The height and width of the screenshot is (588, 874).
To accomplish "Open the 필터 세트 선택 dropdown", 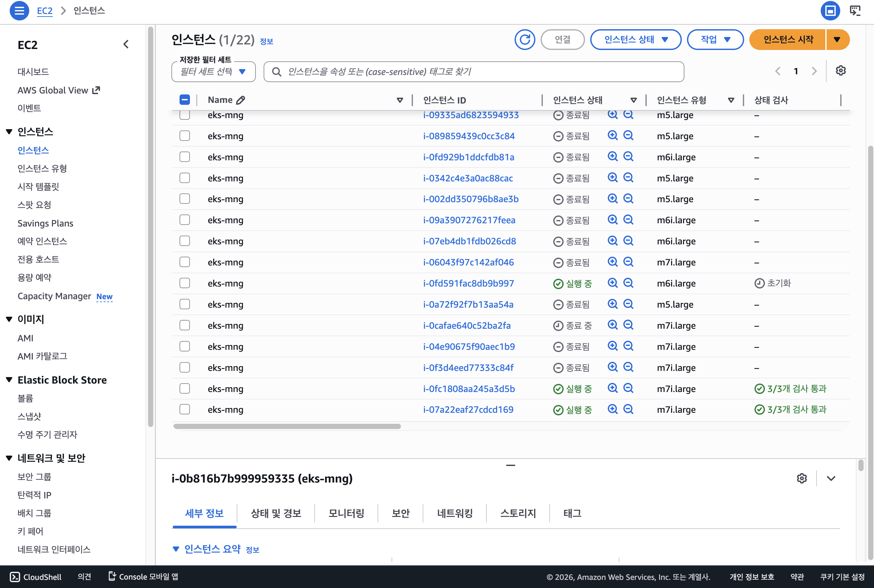I will (x=213, y=72).
